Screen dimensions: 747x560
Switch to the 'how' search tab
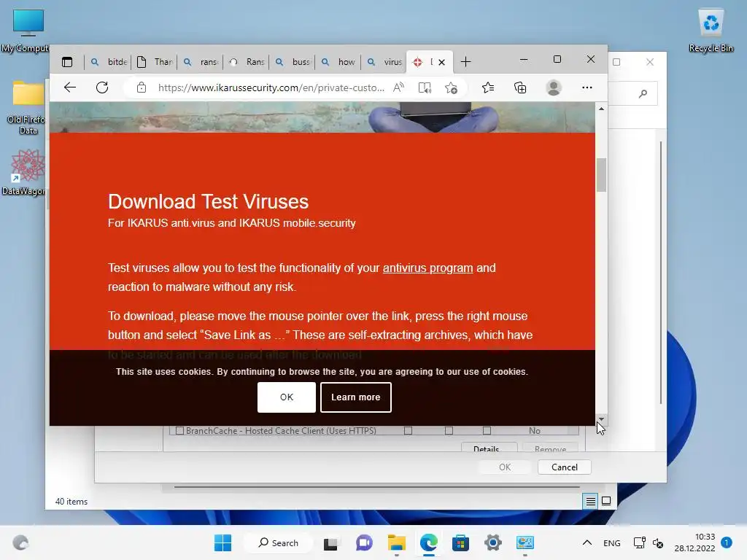coord(338,62)
